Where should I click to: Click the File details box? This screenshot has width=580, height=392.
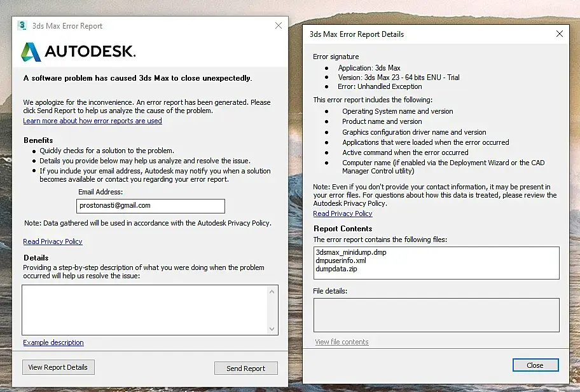point(436,315)
